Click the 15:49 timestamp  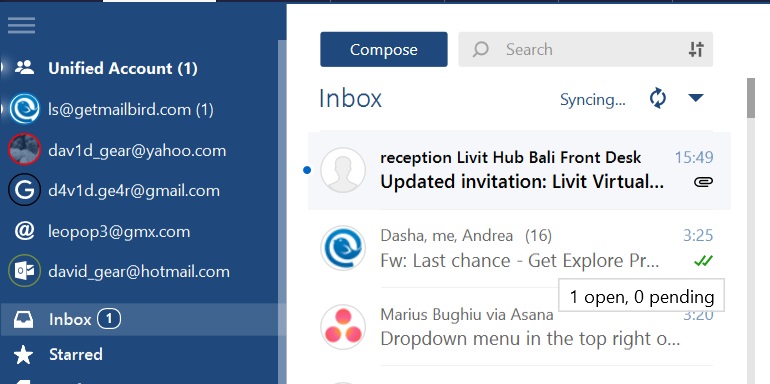pos(694,157)
